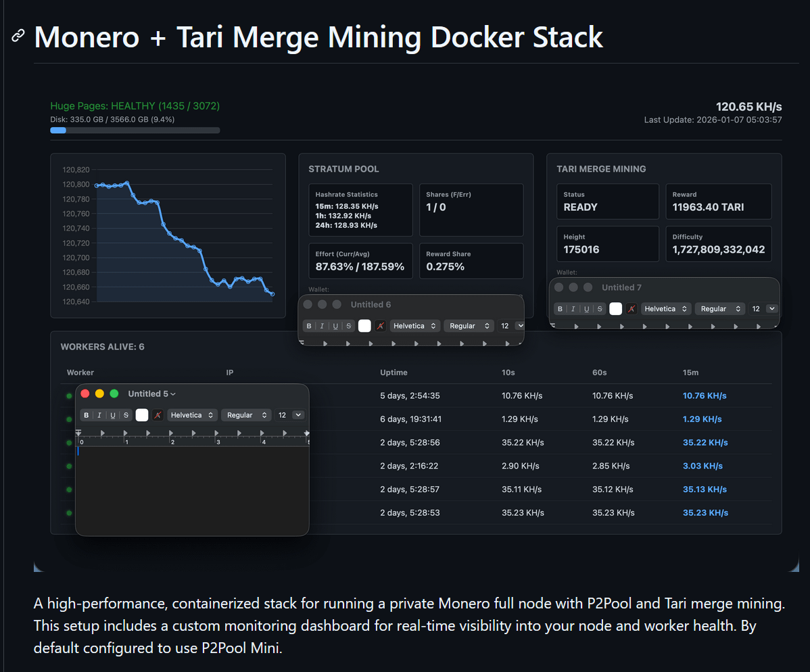The image size is (810, 672).
Task: Click the 3.03 KH/s 15m value
Action: point(702,466)
